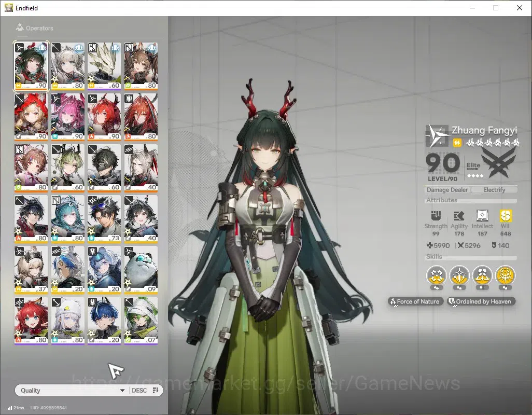Click the attack crossed-swords value 5296
This screenshot has height=415, width=532.
[x=469, y=245]
